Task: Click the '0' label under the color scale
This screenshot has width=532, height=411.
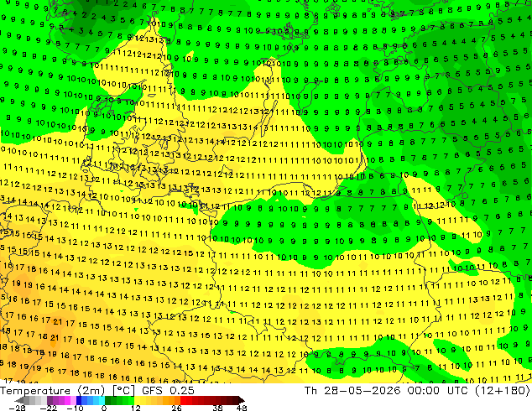Action: tap(104, 408)
